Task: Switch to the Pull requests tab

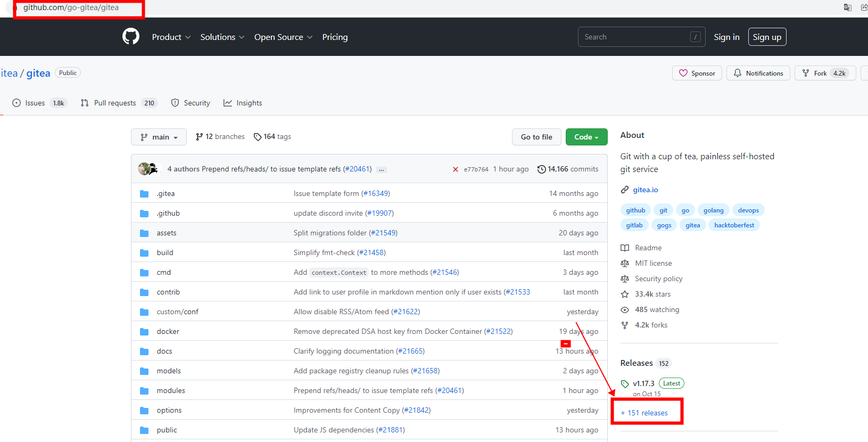Action: click(x=119, y=103)
